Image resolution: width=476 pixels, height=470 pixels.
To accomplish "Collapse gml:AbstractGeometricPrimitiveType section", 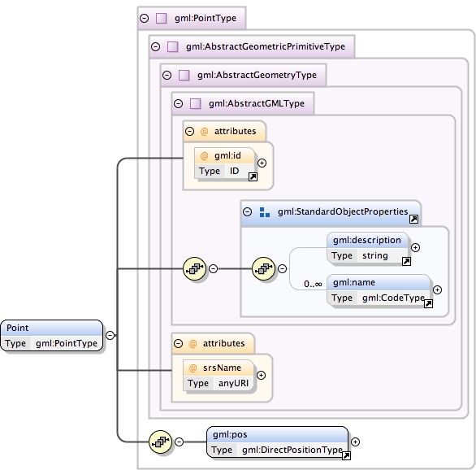I will click(x=156, y=47).
